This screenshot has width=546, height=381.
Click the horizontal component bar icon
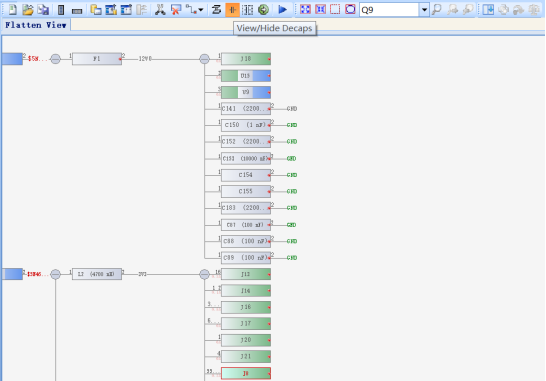point(77,11)
